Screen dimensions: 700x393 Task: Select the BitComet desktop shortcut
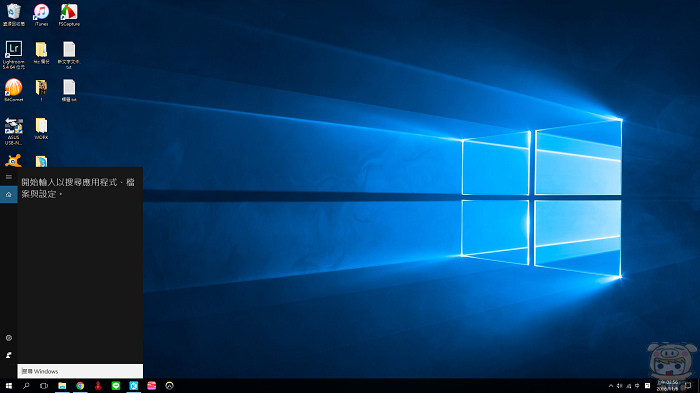[x=13, y=90]
